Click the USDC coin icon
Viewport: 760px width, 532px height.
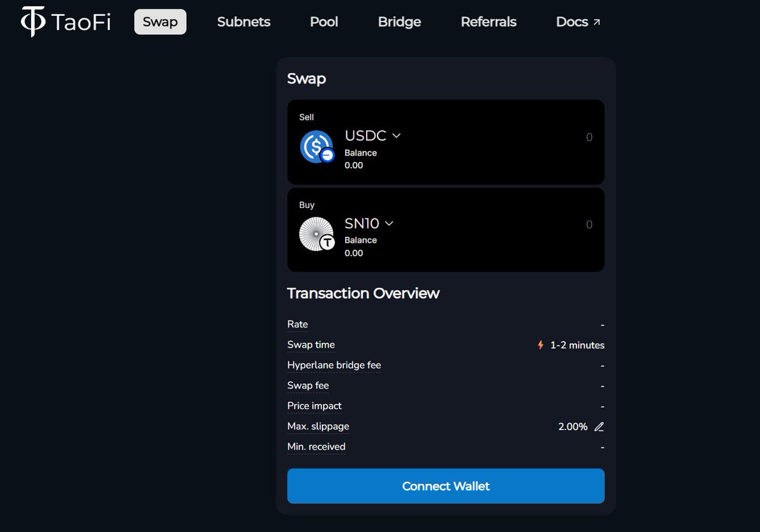pos(317,147)
